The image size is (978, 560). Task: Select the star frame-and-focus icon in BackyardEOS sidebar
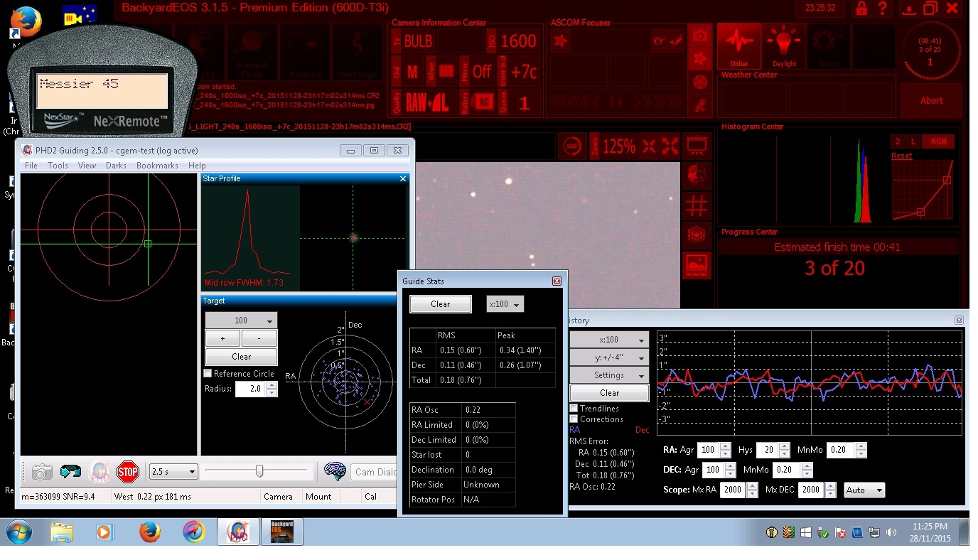(700, 58)
